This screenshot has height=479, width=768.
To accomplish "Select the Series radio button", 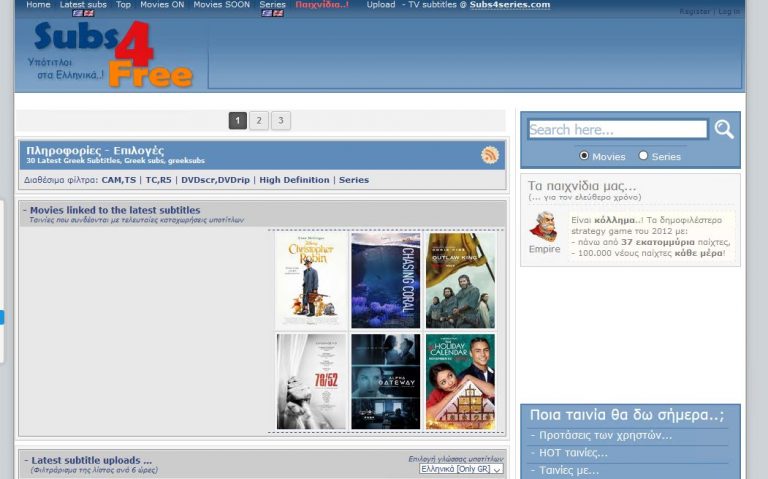I will pos(643,155).
